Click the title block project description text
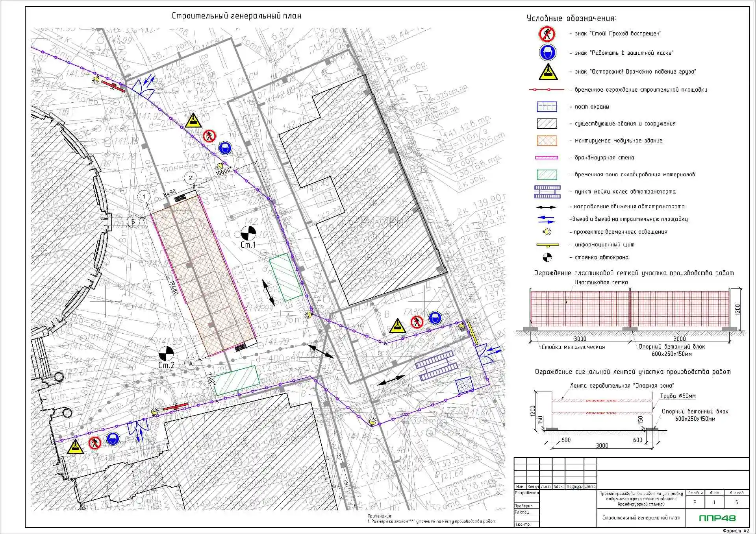756x534 pixels. [641, 499]
